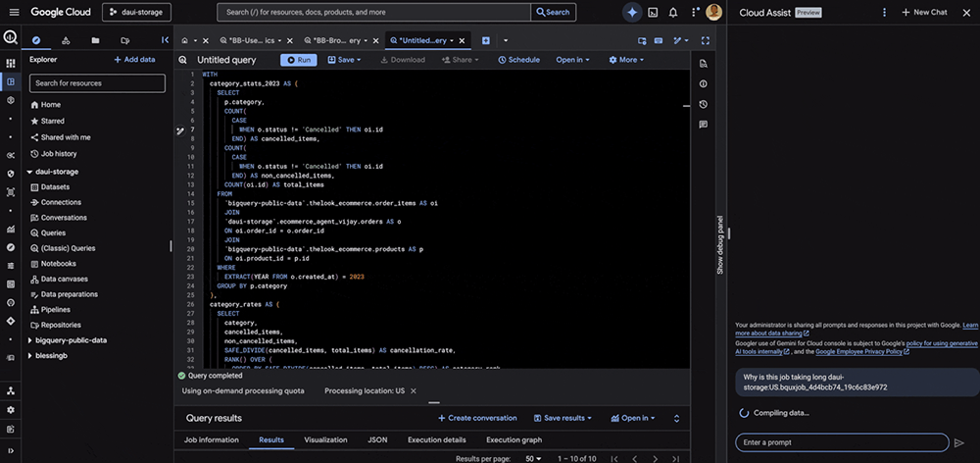Open Job history in Explorer
Screen dimensions: 980x463
tap(58, 153)
